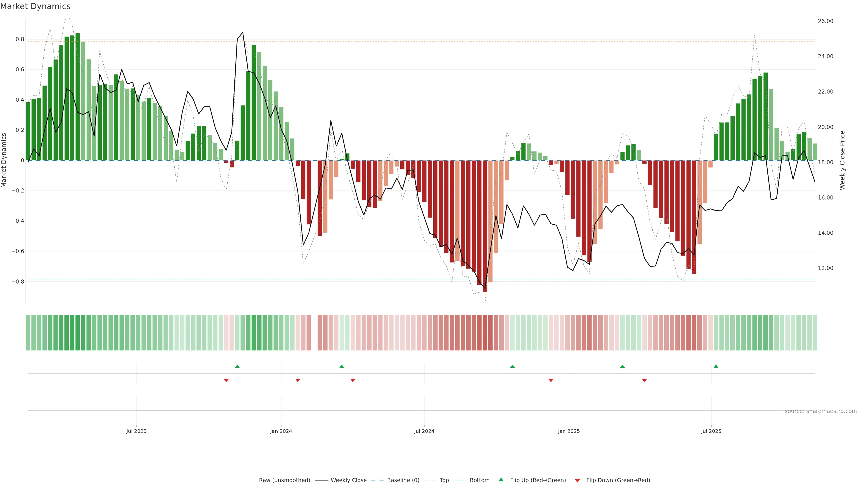Click the last red flip-down marker before Jul 2025

click(644, 380)
